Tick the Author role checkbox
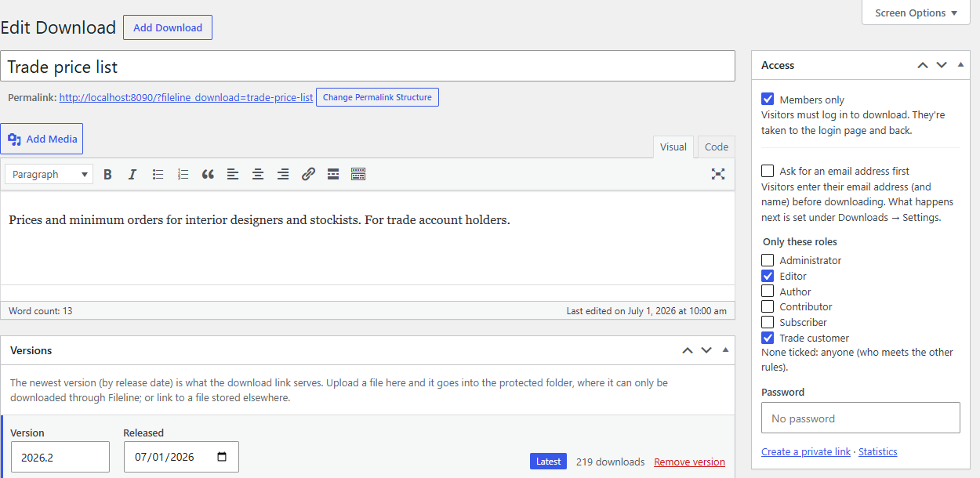This screenshot has width=980, height=478. point(768,292)
